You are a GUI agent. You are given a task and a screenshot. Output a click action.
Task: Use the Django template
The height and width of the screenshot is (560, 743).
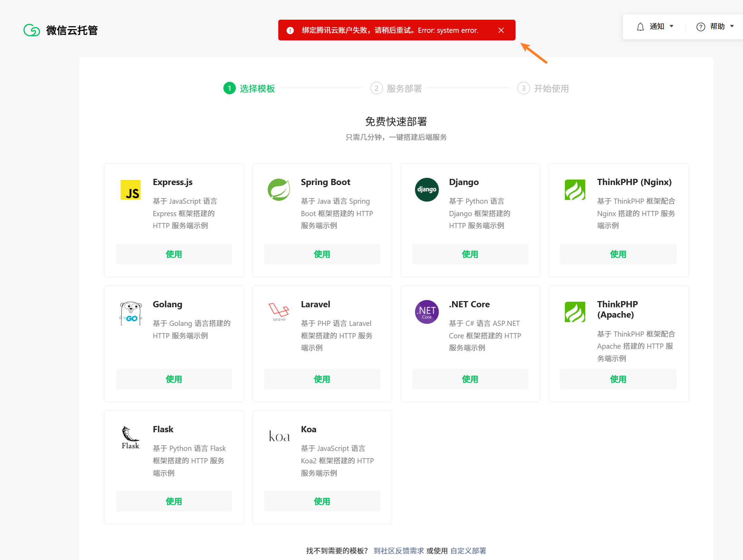(x=470, y=254)
